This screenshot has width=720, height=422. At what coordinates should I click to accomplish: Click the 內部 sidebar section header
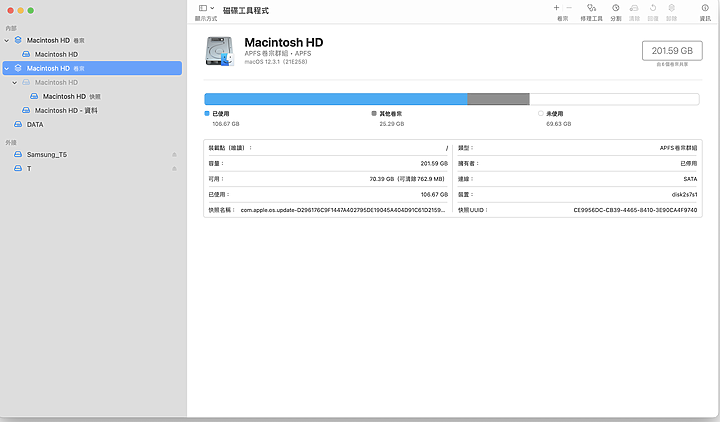click(x=11, y=28)
